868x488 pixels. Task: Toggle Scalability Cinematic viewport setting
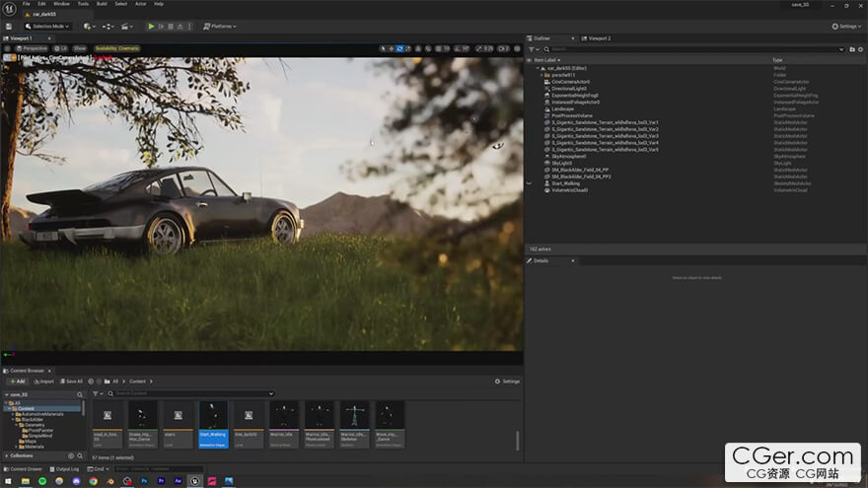(x=116, y=47)
